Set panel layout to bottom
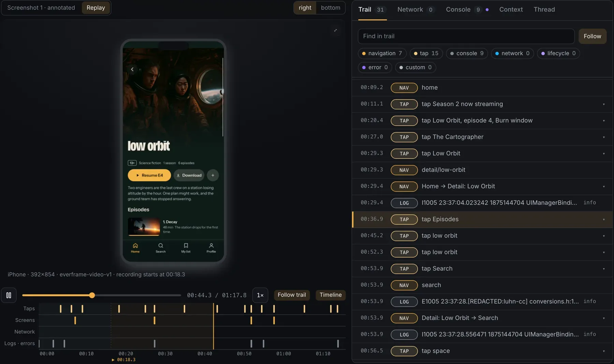The image size is (614, 364). (331, 8)
